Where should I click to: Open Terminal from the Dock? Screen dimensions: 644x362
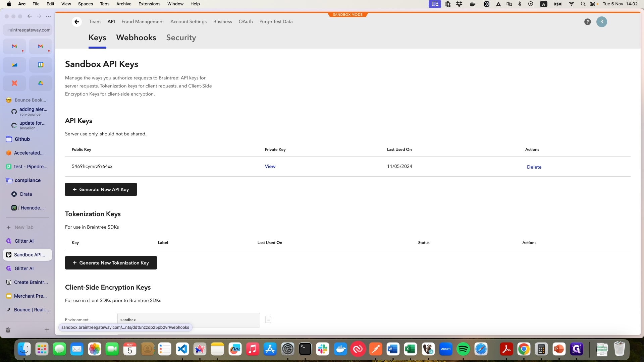coord(305,349)
